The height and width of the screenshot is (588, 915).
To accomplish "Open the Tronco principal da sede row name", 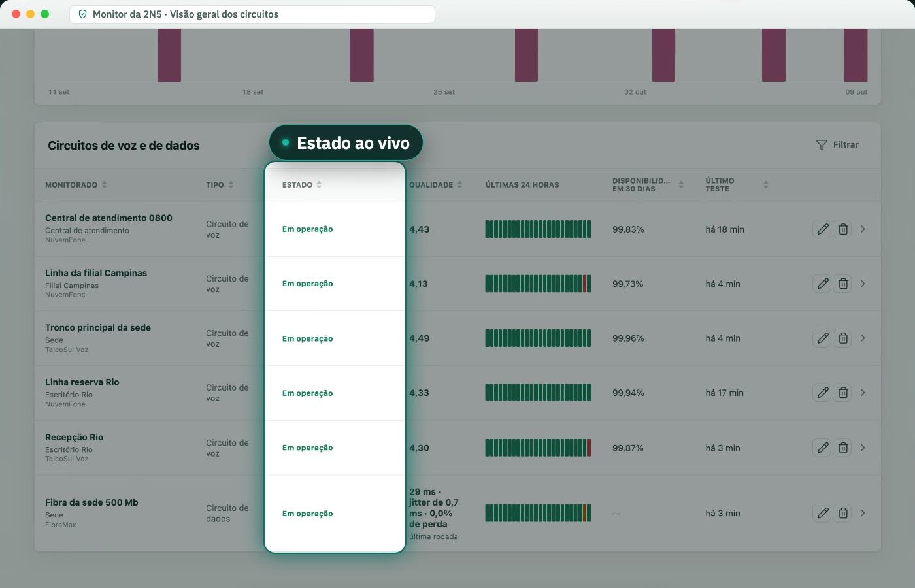I will pos(98,327).
